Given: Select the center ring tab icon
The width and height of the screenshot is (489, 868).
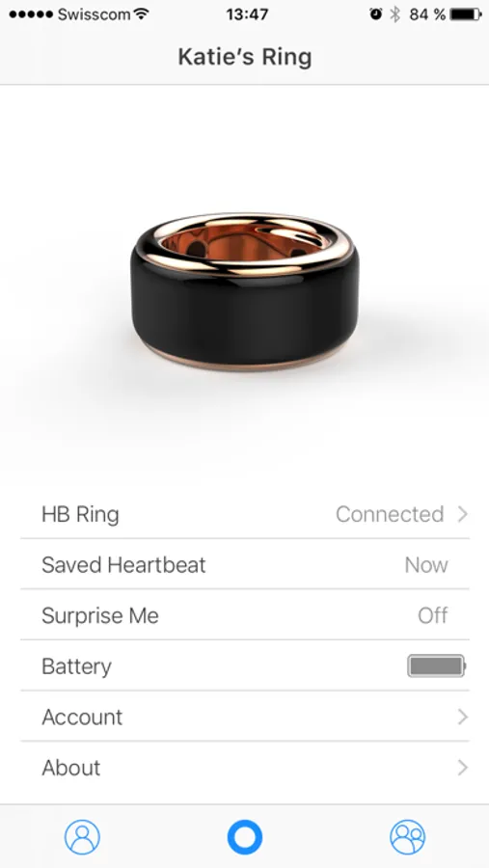Looking at the screenshot, I should (244, 837).
